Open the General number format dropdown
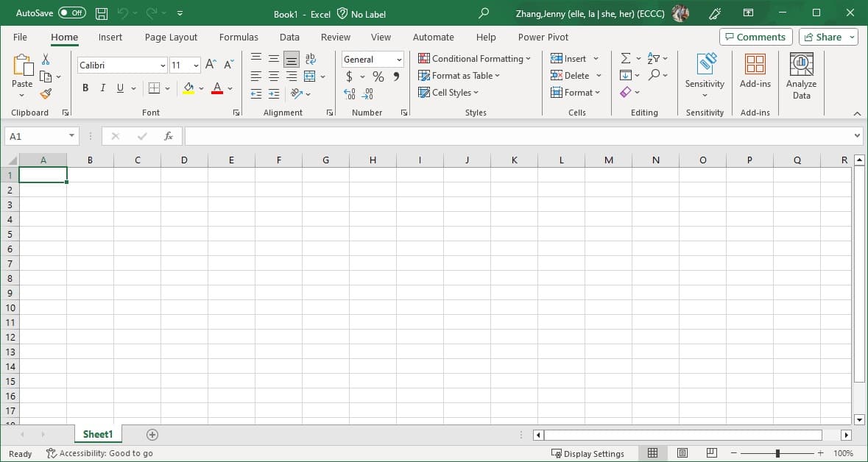The image size is (868, 462). [399, 60]
